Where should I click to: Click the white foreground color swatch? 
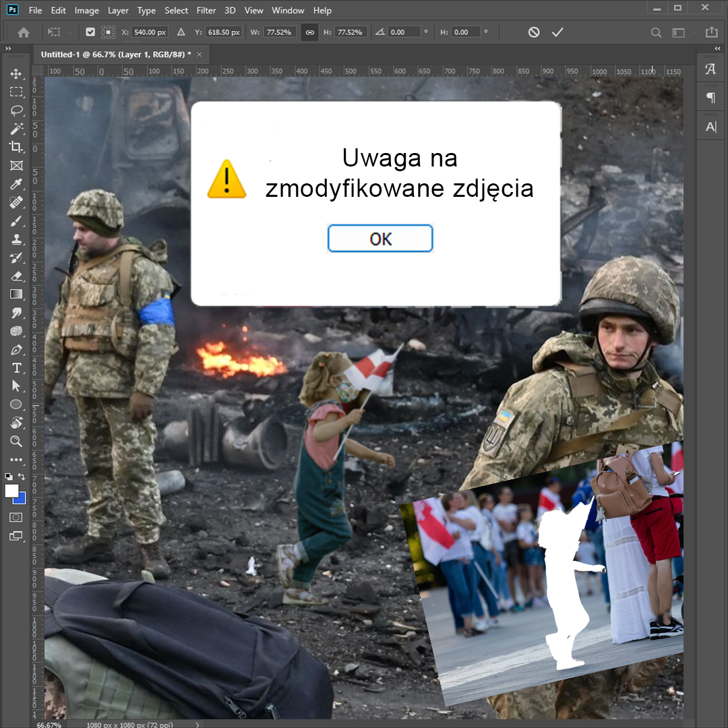(11, 491)
